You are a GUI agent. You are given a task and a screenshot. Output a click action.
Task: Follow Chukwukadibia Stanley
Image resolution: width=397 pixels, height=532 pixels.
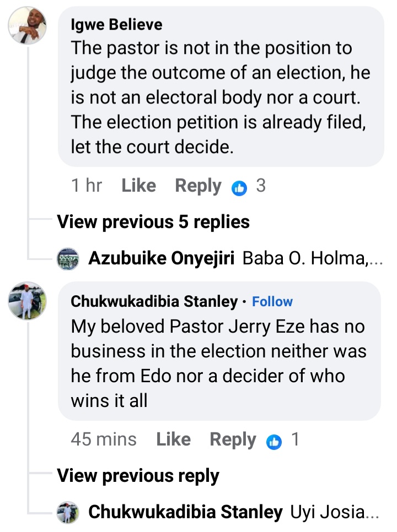point(272,302)
